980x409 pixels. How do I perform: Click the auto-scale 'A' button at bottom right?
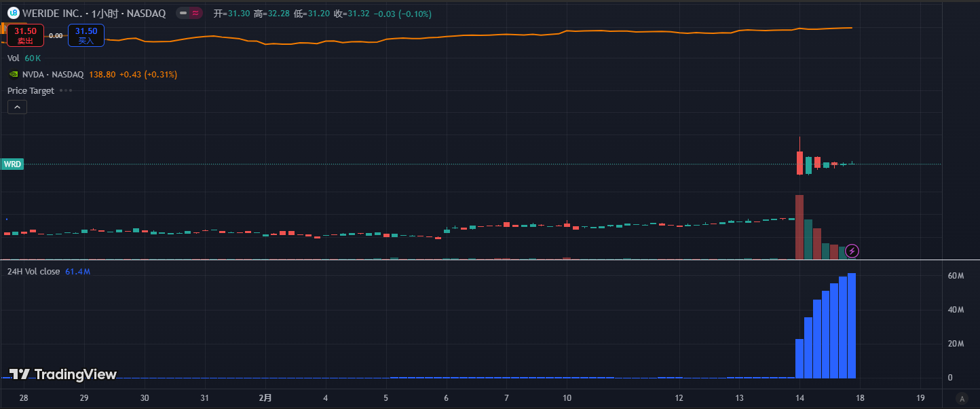point(961,399)
